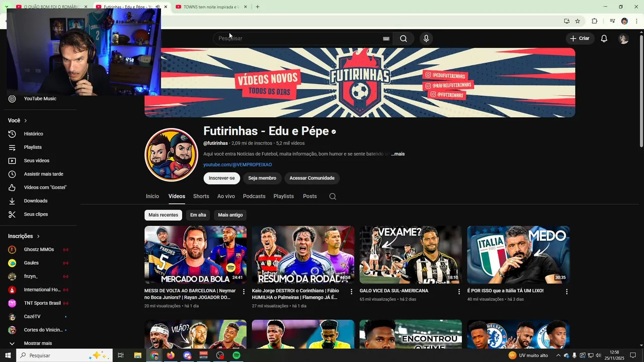Click Seja membro button

[x=262, y=178]
